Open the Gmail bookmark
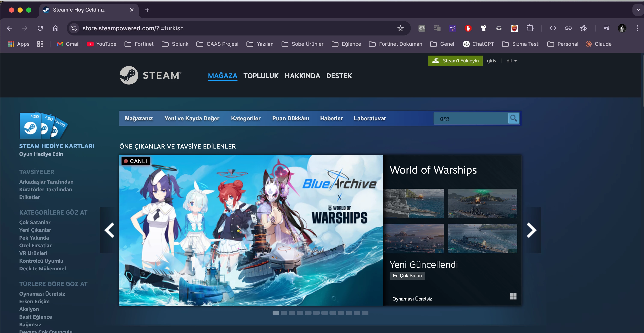The height and width of the screenshot is (333, 644). [x=68, y=44]
